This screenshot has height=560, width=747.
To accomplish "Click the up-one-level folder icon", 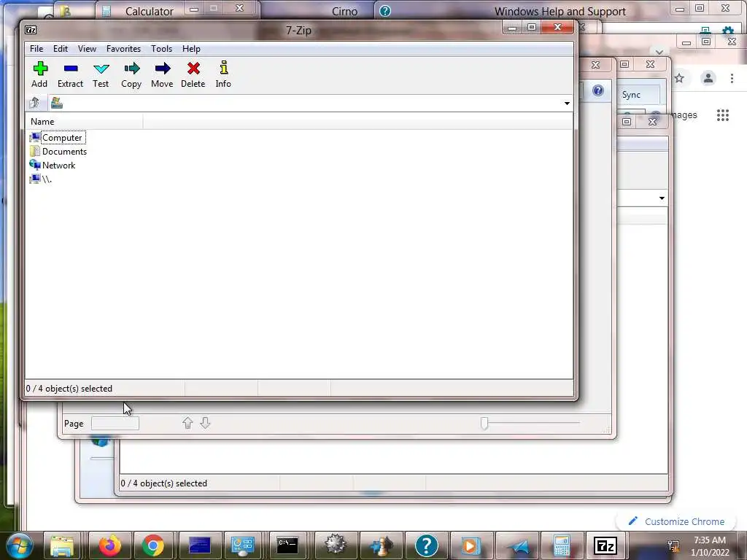I will coord(34,103).
